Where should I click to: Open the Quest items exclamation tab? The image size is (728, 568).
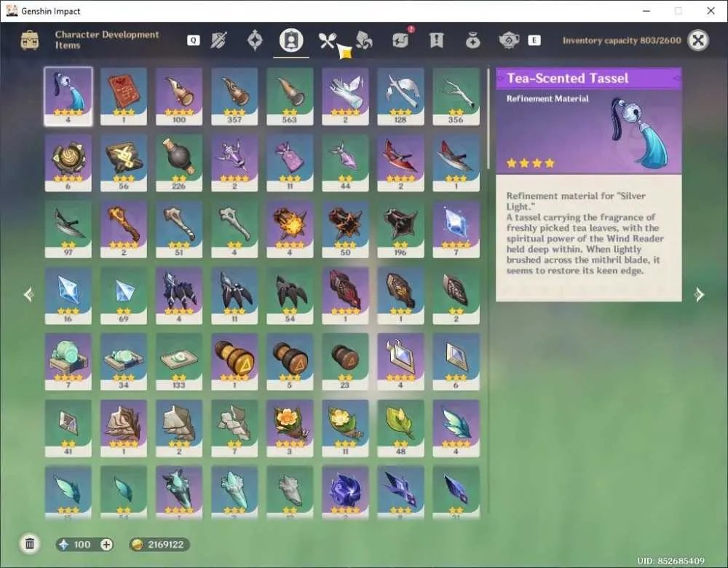click(436, 40)
